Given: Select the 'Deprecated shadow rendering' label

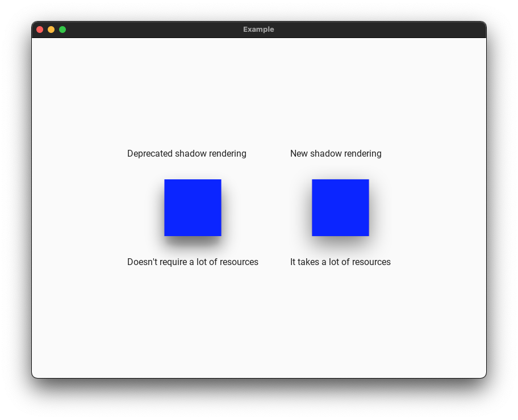Looking at the screenshot, I should click(x=187, y=154).
